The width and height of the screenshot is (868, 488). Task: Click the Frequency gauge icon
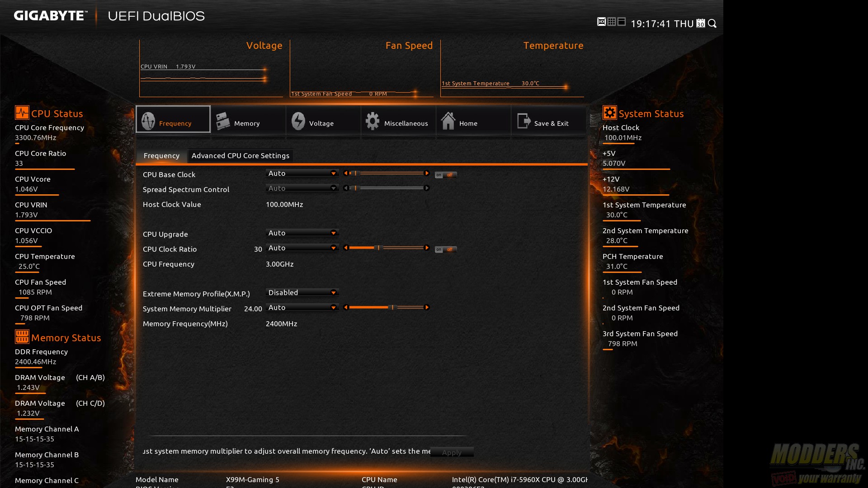pos(148,121)
